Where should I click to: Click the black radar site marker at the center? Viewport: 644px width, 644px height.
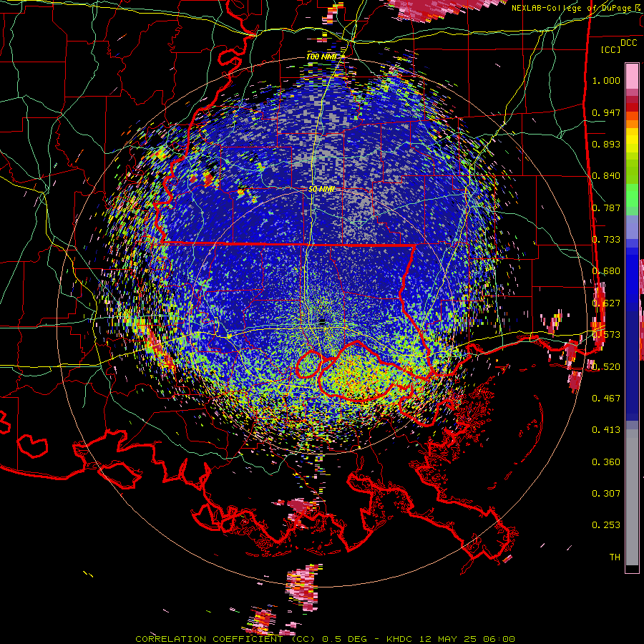(x=322, y=322)
